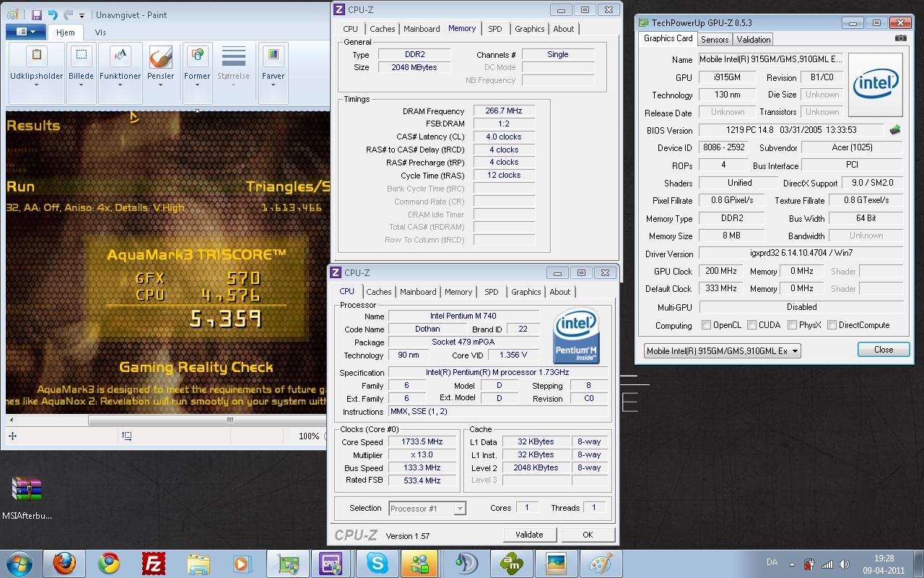The height and width of the screenshot is (578, 924).
Task: Click the volume speaker tray icon
Action: pos(845,564)
